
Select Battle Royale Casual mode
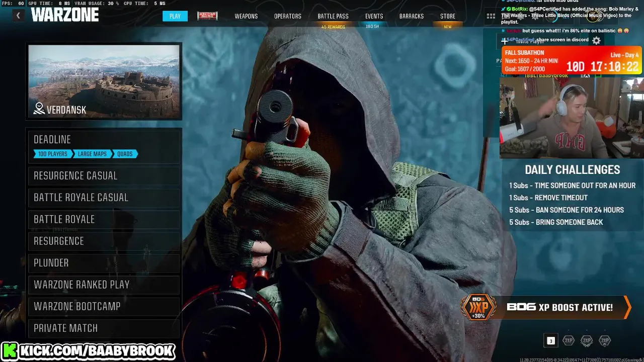pyautogui.click(x=104, y=197)
